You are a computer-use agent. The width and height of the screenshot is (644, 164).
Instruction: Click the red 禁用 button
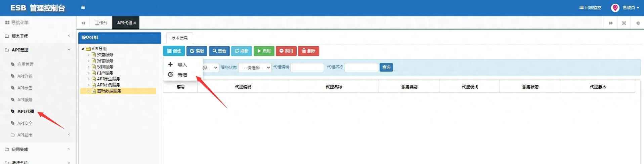tap(286, 51)
